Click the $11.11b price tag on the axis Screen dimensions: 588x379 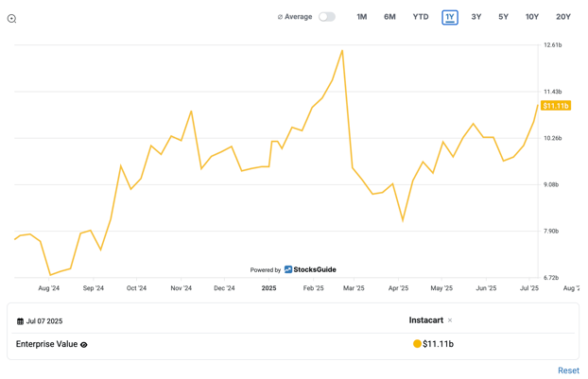pyautogui.click(x=555, y=106)
